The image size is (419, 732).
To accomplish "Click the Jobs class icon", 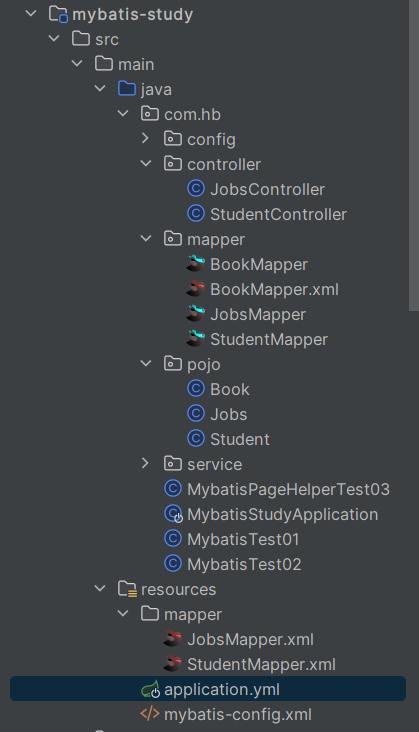I will click(196, 413).
